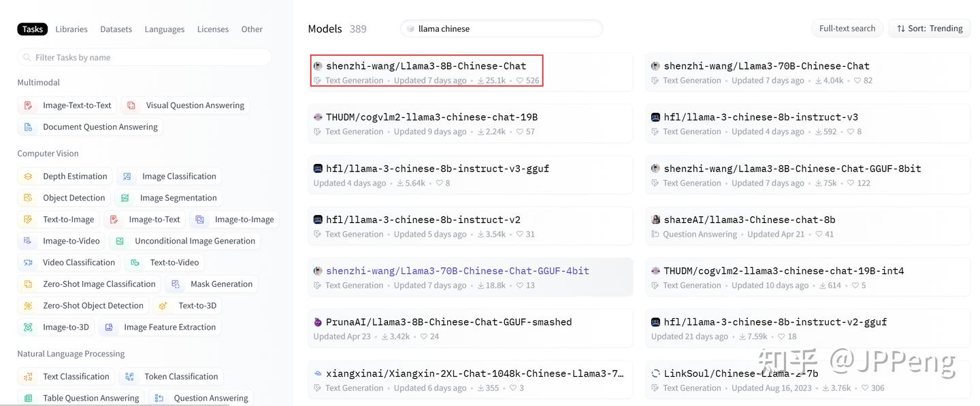
Task: Select the Image-Text-to-Text task icon
Action: pos(29,105)
